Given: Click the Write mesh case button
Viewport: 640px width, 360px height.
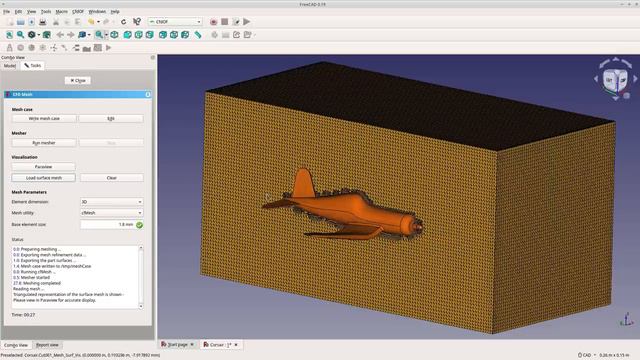Looking at the screenshot, I should 44,118.
